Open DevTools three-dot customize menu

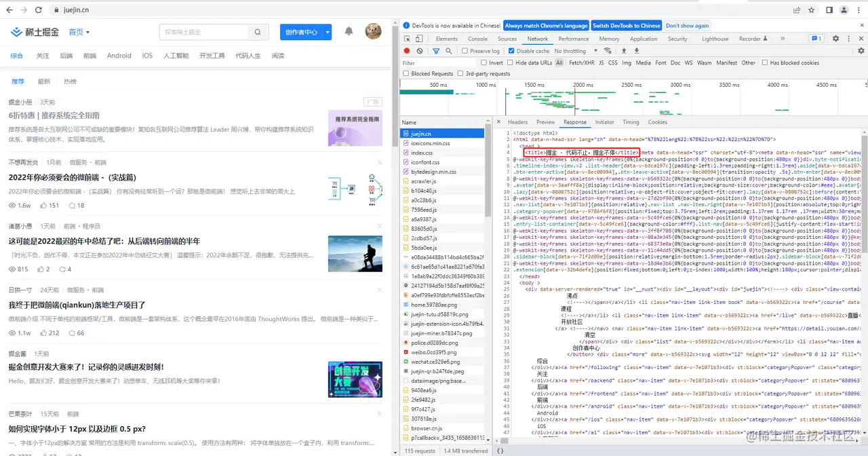849,39
